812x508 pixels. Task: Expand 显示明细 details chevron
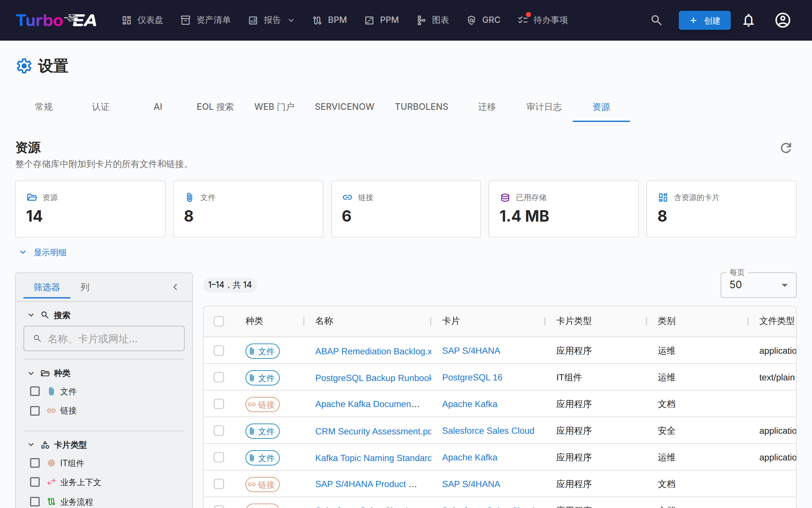tap(23, 252)
